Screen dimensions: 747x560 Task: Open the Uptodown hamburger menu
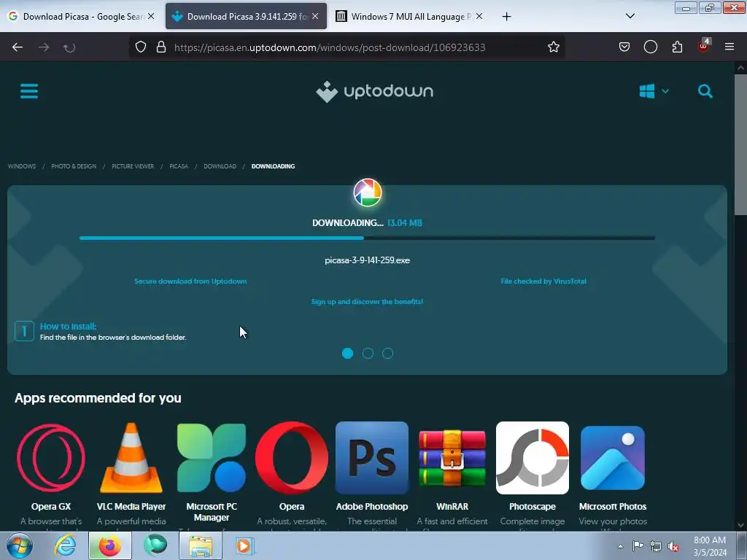29,91
